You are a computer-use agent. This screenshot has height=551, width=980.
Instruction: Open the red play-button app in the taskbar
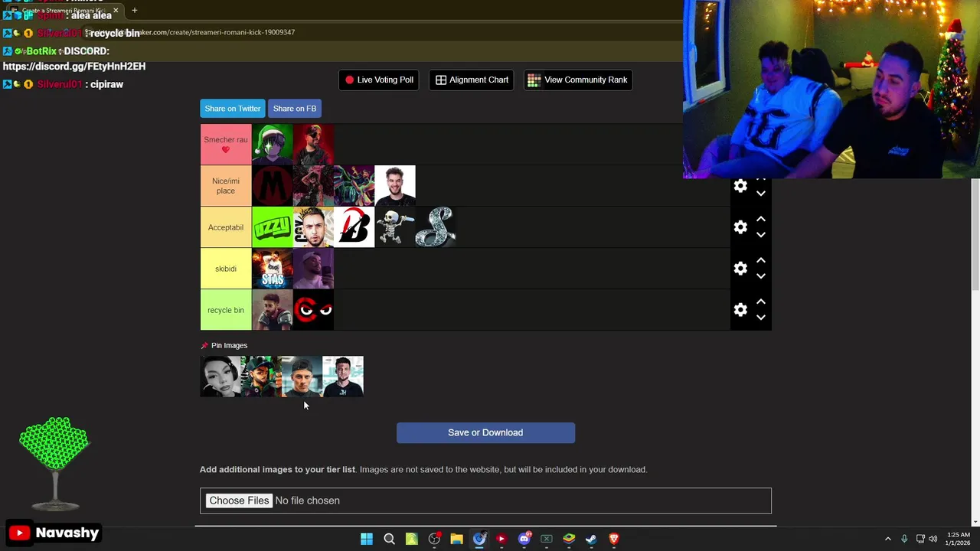(x=501, y=539)
